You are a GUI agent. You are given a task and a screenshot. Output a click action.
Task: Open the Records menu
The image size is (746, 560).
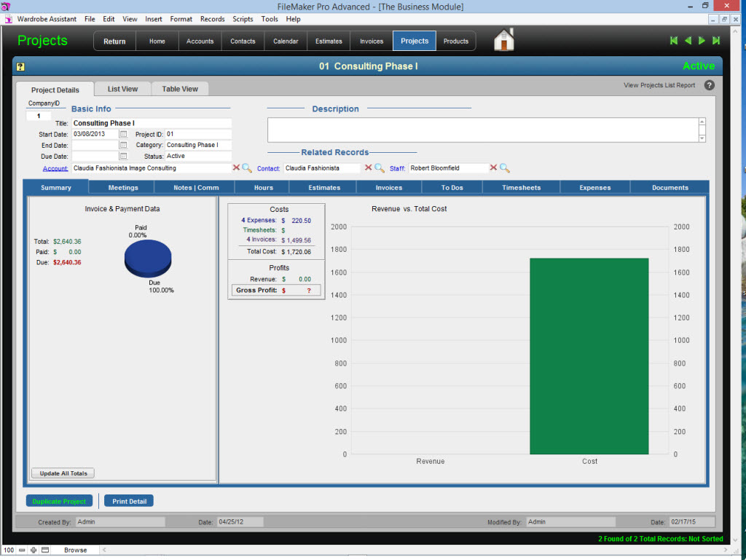tap(212, 19)
